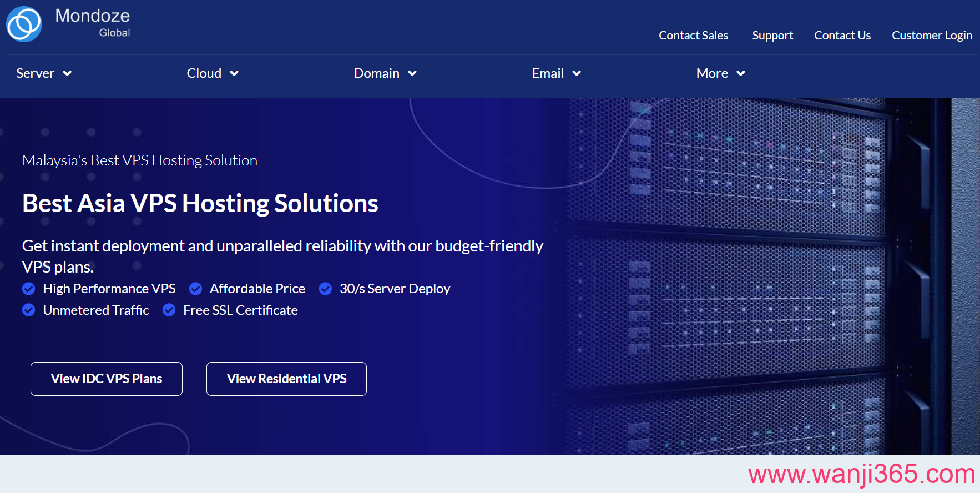The image size is (980, 493).
Task: Click the checkmark icon beside High Performance VPS
Action: (x=29, y=289)
